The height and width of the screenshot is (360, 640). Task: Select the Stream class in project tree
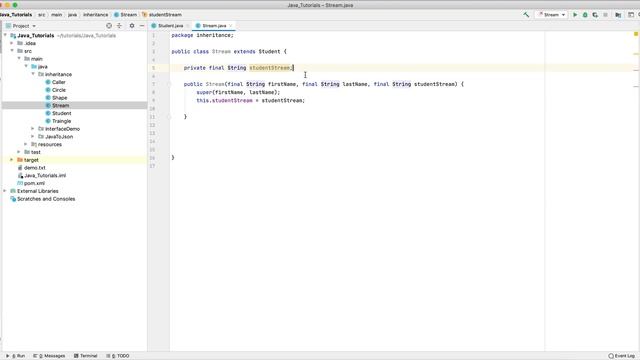pos(60,106)
